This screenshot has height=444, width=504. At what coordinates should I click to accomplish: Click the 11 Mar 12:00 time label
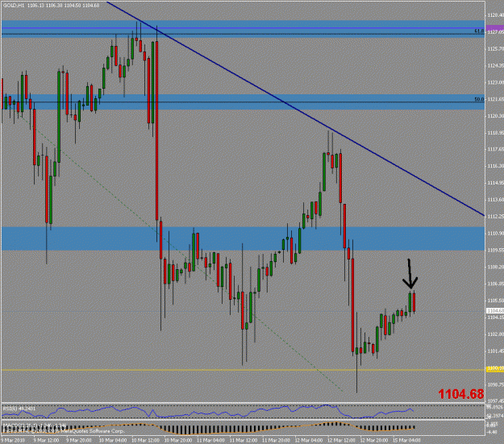(x=244, y=440)
